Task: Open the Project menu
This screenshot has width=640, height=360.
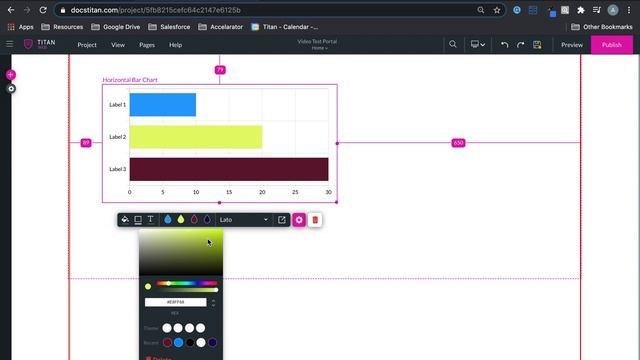Action: [87, 45]
